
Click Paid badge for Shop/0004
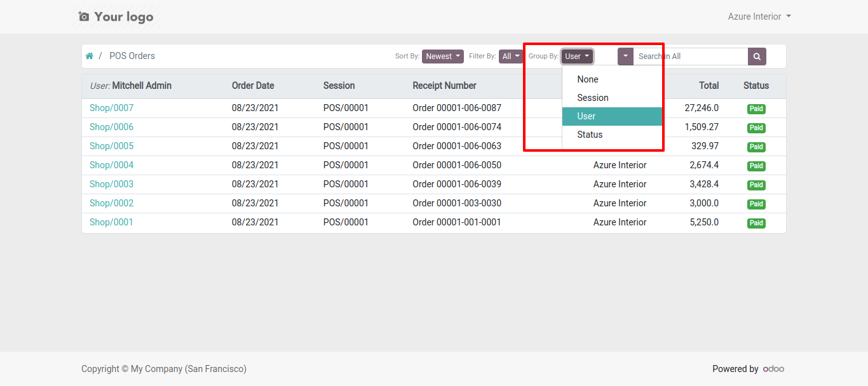[x=756, y=166]
